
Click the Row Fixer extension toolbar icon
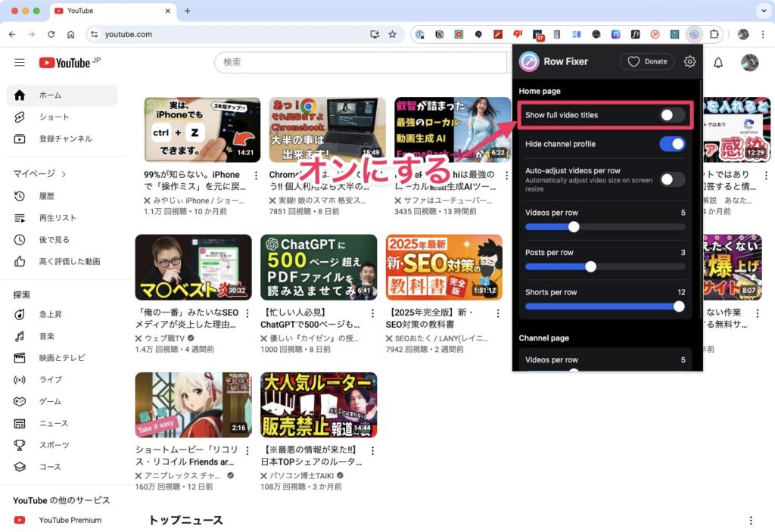(694, 34)
